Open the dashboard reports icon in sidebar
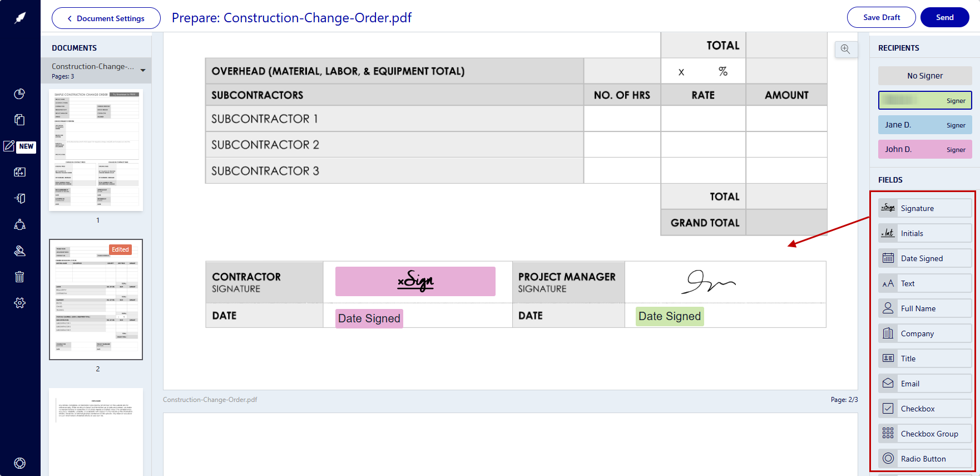Screen dimensions: 980x476 click(x=19, y=94)
